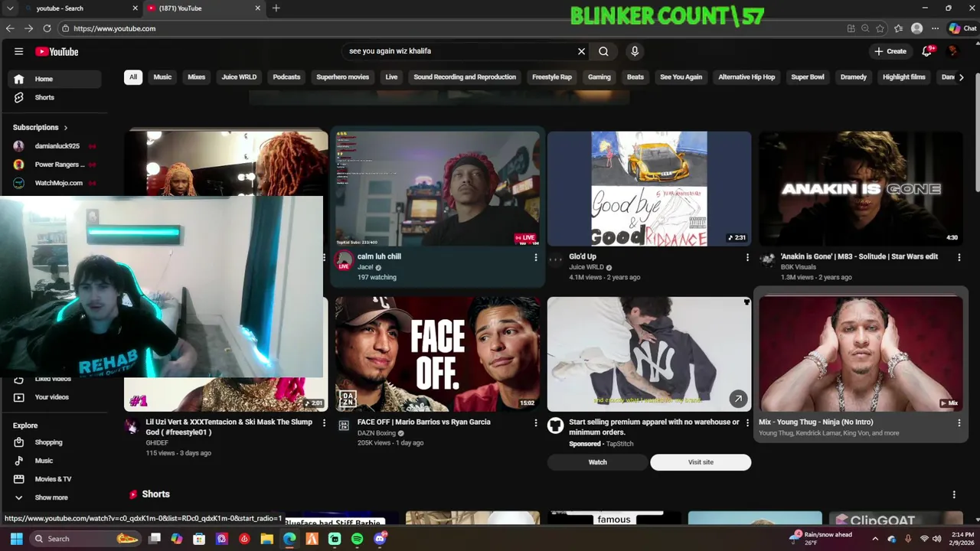Open the FACE OFF video thumbnail
This screenshot has height=551, width=980.
tap(437, 354)
